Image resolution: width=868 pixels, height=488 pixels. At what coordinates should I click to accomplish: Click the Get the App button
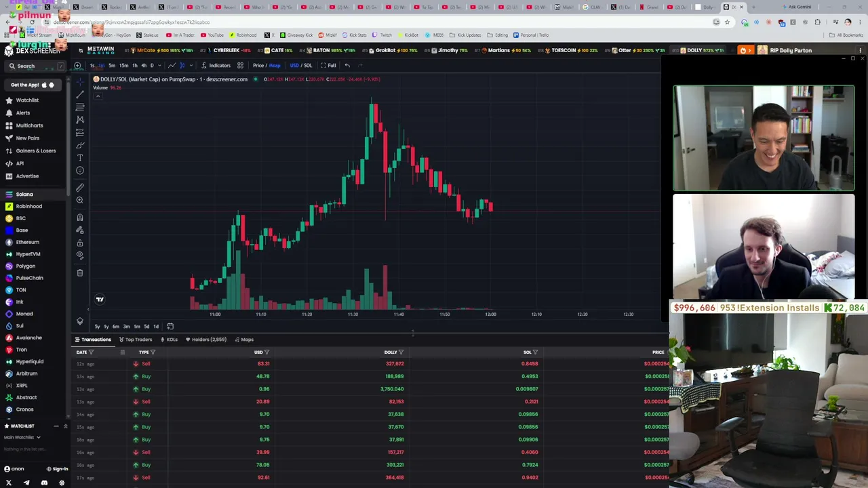pos(33,85)
